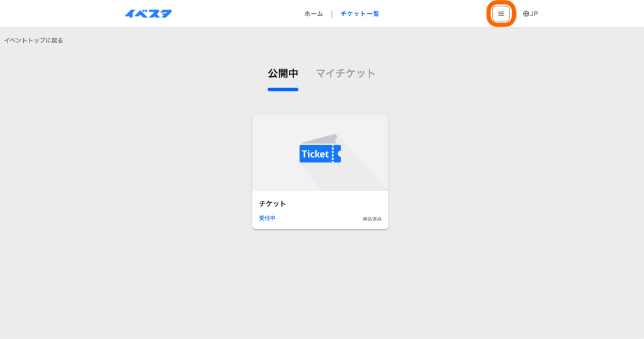Screen dimensions: 644x339
Task: Click the blue Ticket illustration
Action: pyautogui.click(x=320, y=154)
